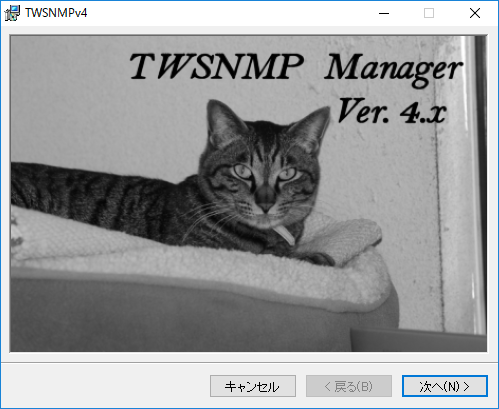This screenshot has height=409, width=499.
Task: Go back using the 戻る(B) button
Action: click(349, 386)
